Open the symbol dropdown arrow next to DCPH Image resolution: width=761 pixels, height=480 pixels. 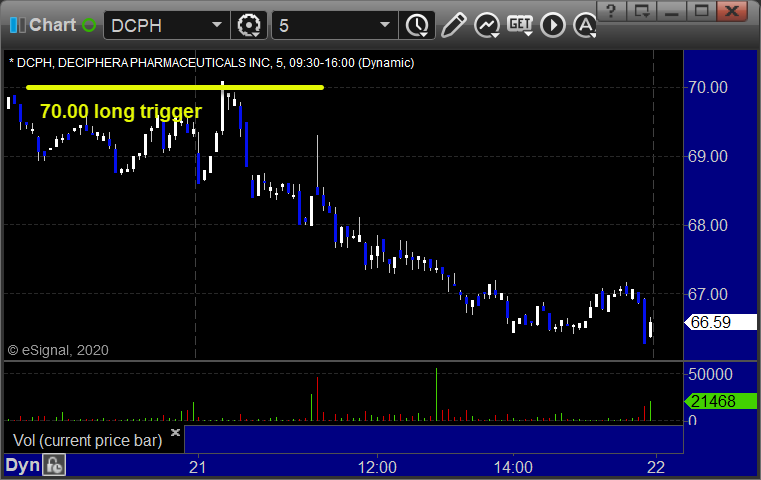(217, 25)
